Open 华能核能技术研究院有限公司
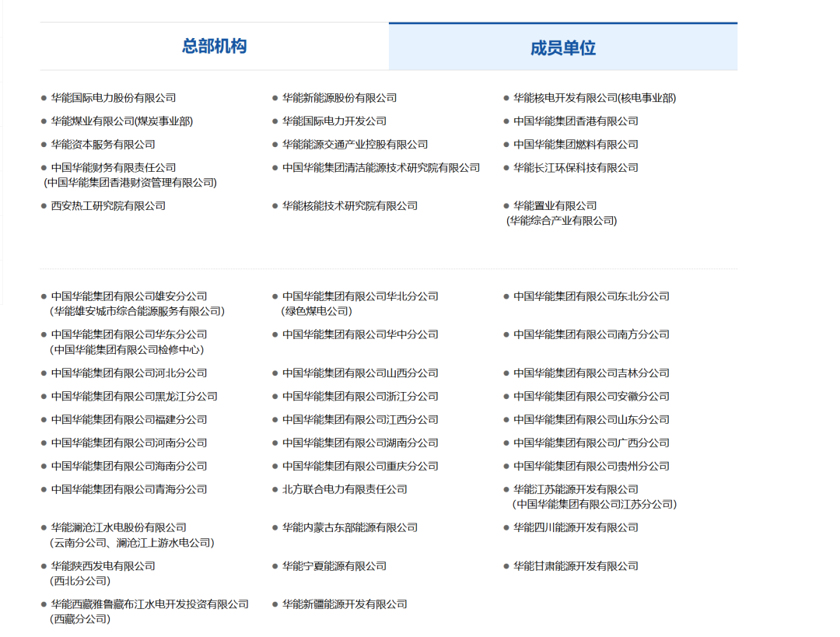This screenshot has width=840, height=637. [x=350, y=206]
